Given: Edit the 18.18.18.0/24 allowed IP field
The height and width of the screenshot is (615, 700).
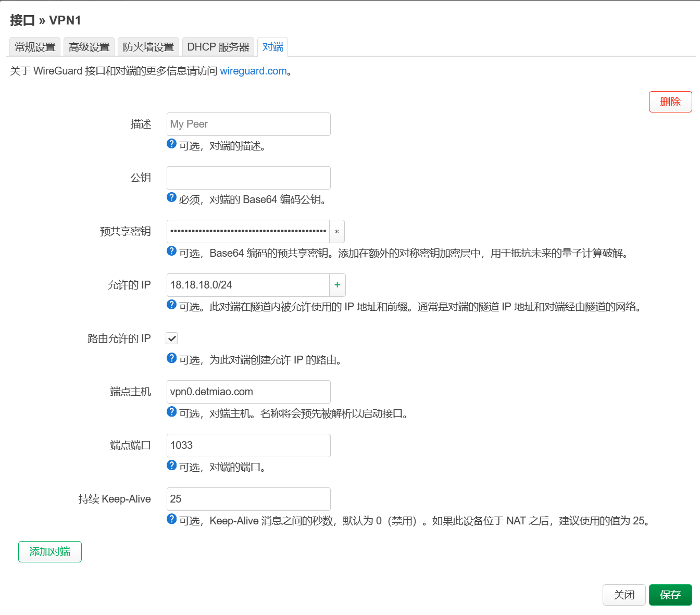Looking at the screenshot, I should pos(248,285).
